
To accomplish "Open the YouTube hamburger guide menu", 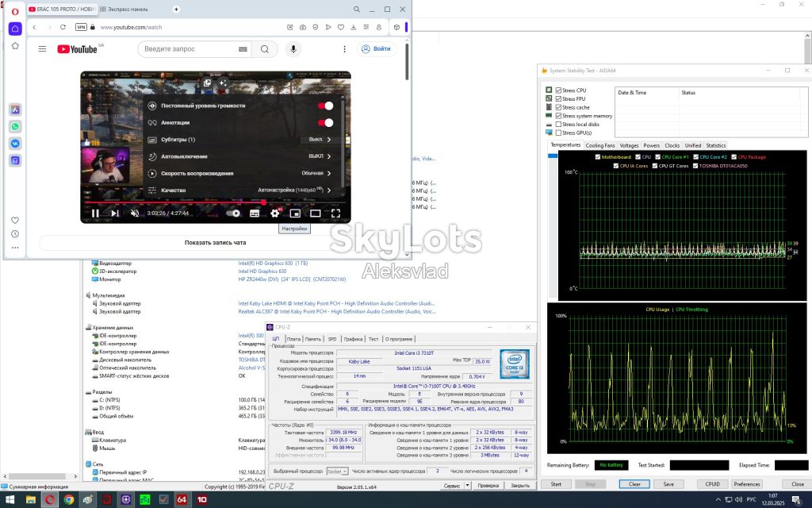I will click(x=43, y=48).
